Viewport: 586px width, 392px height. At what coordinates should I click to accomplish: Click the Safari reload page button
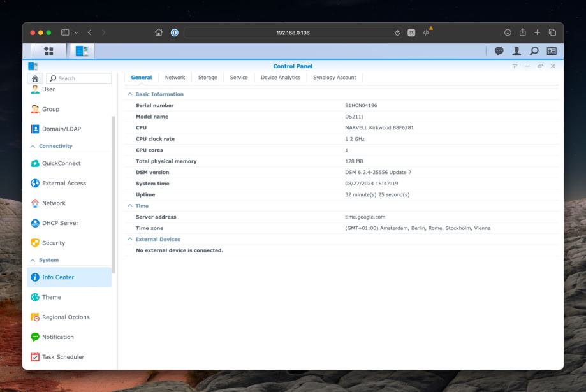[398, 33]
